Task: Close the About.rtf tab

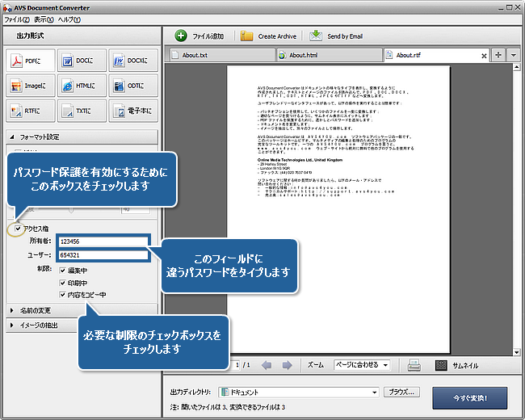Action: coord(484,56)
